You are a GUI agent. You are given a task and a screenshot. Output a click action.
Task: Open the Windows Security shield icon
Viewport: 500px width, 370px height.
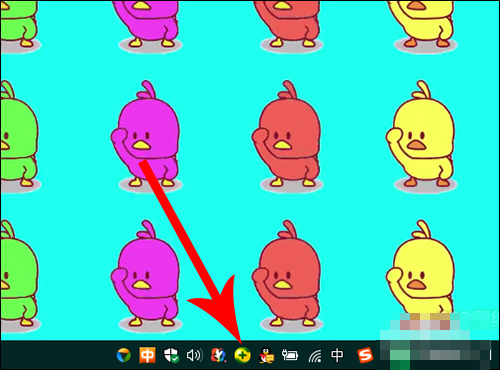[171, 355]
